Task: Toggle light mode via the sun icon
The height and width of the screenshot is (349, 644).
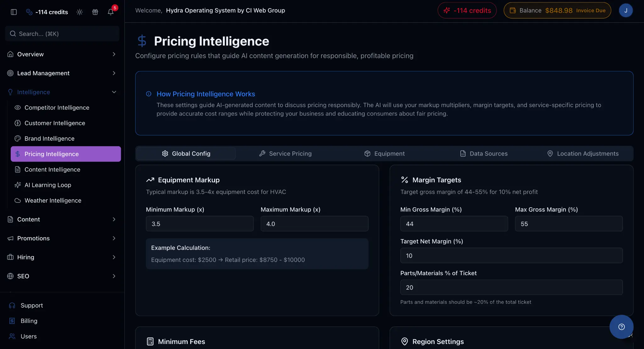Action: click(x=79, y=12)
